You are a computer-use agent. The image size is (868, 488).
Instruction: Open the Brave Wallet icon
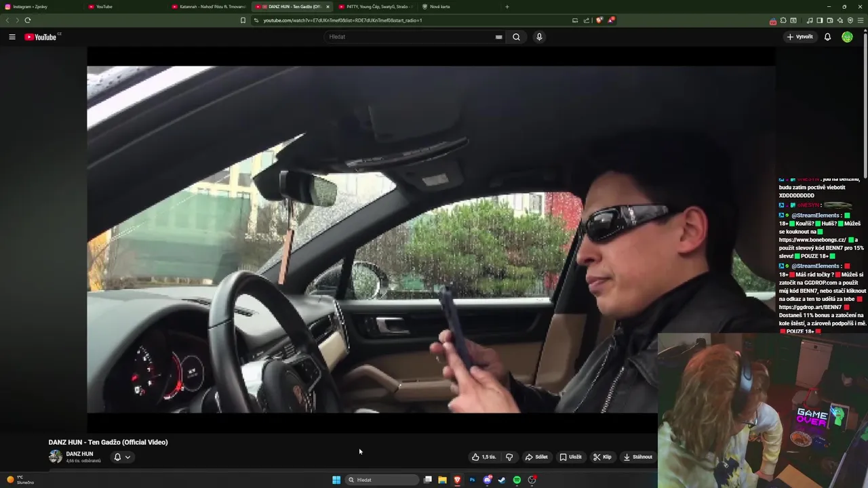coord(830,20)
